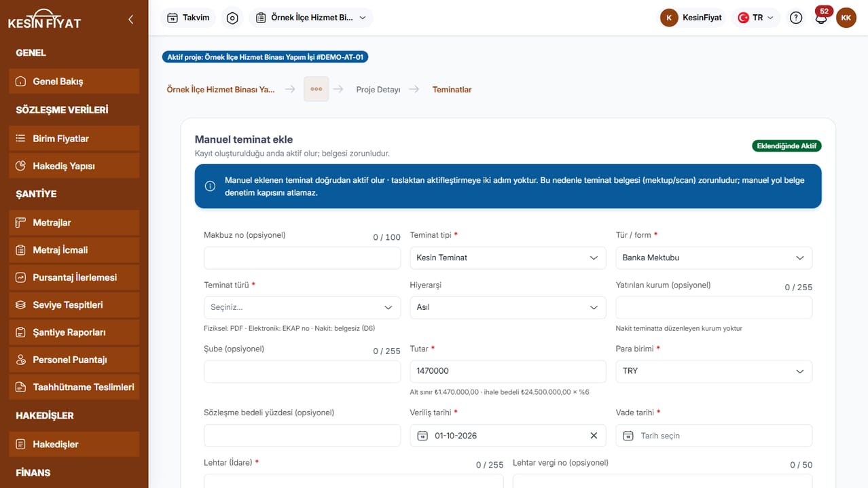Screen dimensions: 868x488
Task: Open Taahhütname Teslimleri in the sidebar
Action: tap(74, 387)
